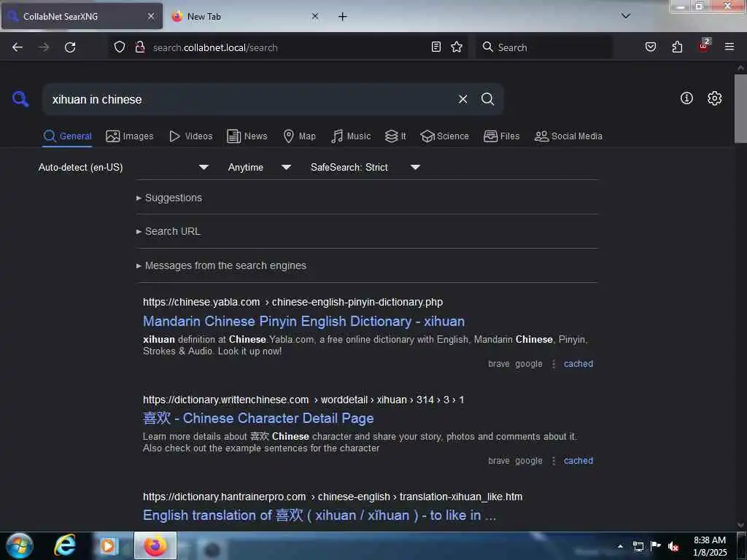Click the SearXNG magnifier logo
The height and width of the screenshot is (560, 747).
(20, 99)
